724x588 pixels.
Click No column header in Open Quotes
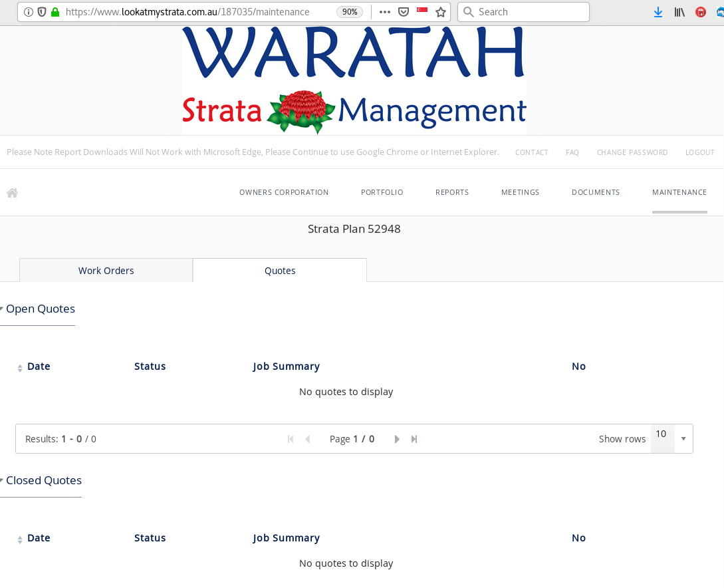[578, 367]
